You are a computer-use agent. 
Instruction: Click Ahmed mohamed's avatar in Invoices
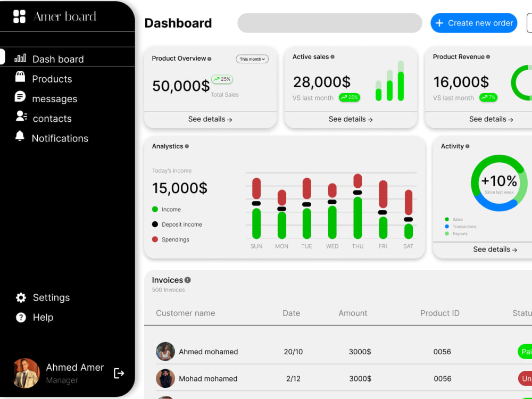pyautogui.click(x=165, y=352)
